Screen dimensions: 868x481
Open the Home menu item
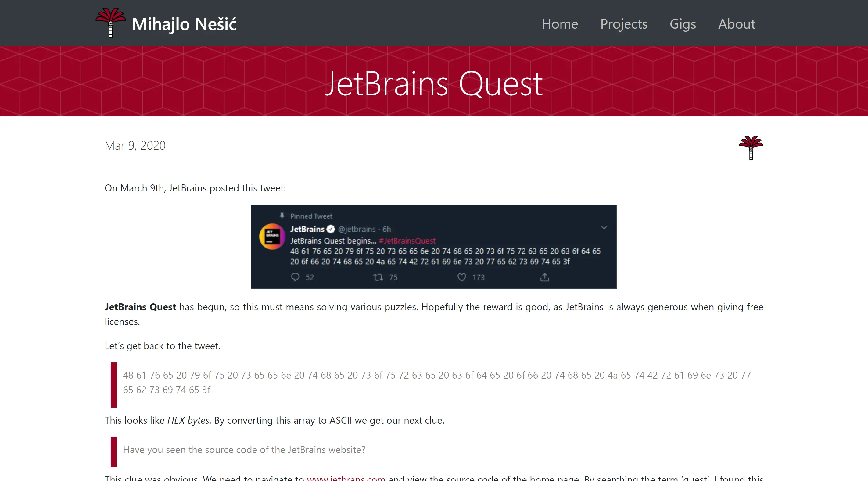point(560,24)
